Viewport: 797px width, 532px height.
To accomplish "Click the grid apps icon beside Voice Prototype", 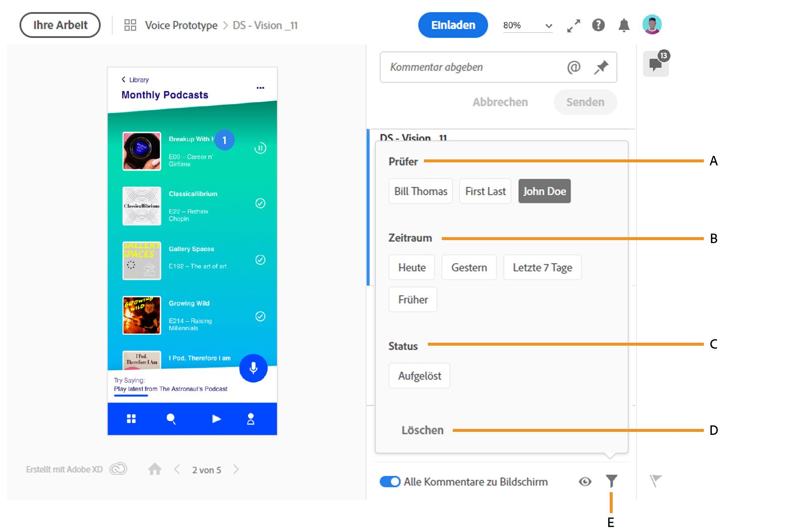I will [130, 25].
